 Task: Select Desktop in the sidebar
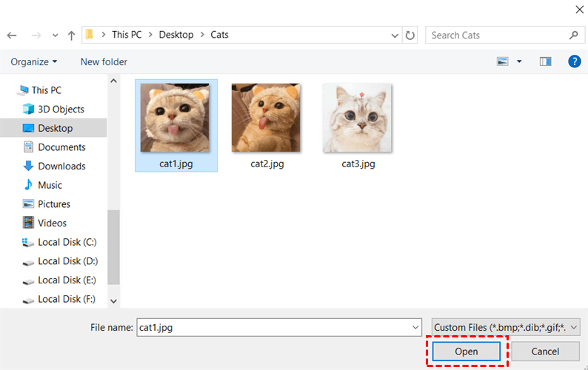pos(53,128)
